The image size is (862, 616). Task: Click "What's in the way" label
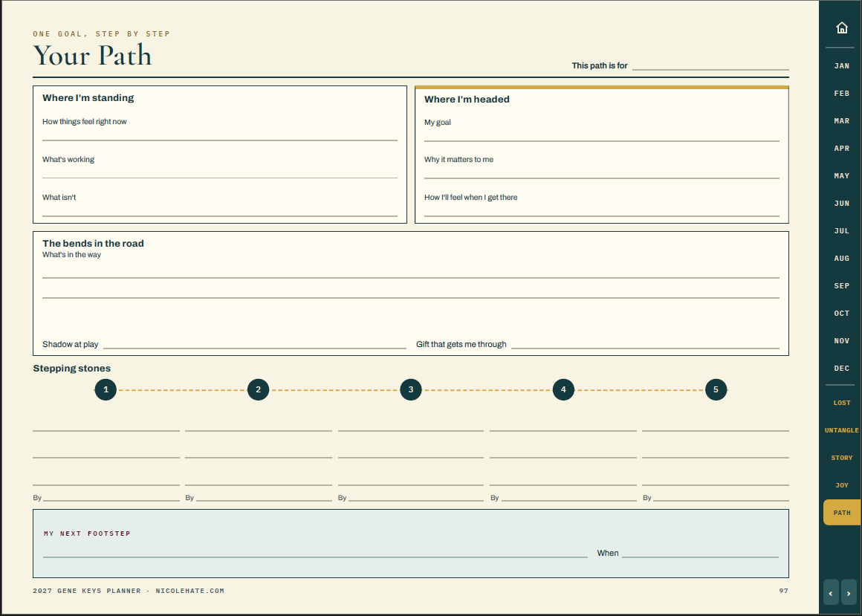click(71, 254)
